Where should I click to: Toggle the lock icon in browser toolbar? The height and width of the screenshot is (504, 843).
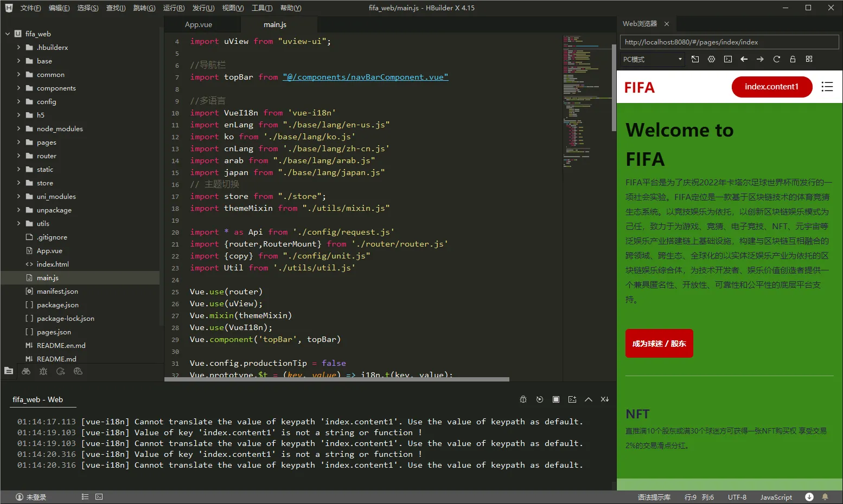click(x=793, y=59)
